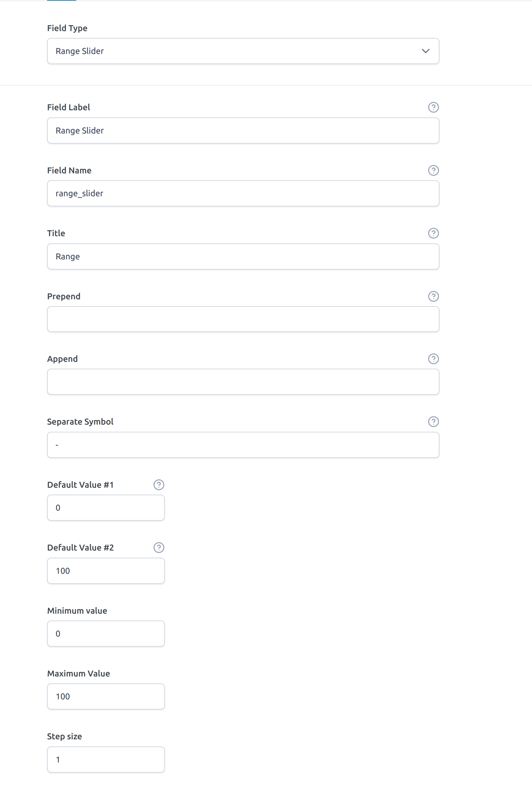The height and width of the screenshot is (789, 532).
Task: Click the help icon for Default Value #2
Action: coord(159,547)
